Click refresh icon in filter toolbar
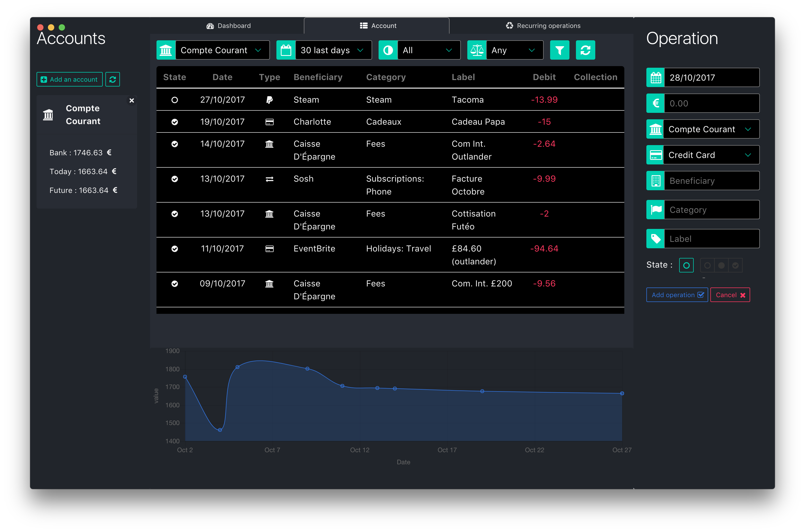Viewport: 805px width, 532px height. point(585,50)
